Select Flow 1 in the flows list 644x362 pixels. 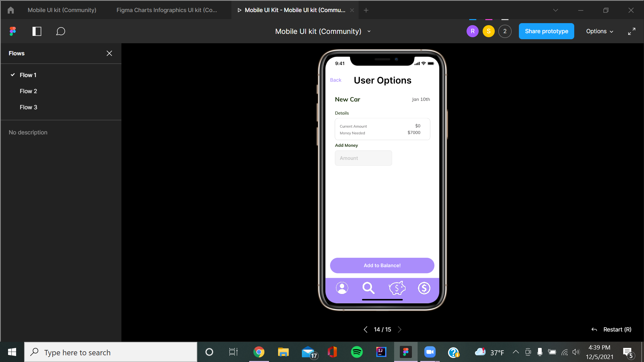[28, 75]
